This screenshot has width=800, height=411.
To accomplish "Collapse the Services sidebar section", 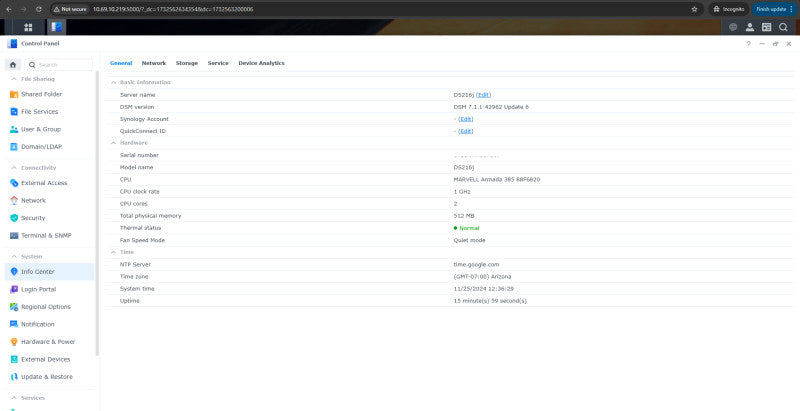I will tap(13, 398).
